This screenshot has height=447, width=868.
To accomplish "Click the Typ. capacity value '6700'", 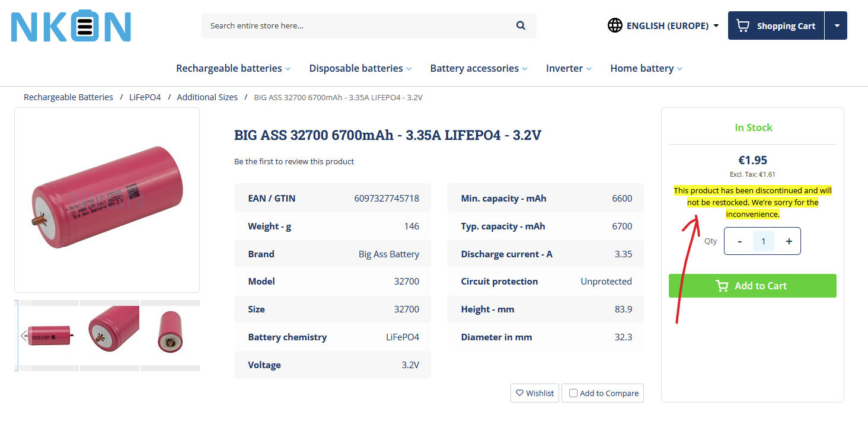I will [622, 226].
